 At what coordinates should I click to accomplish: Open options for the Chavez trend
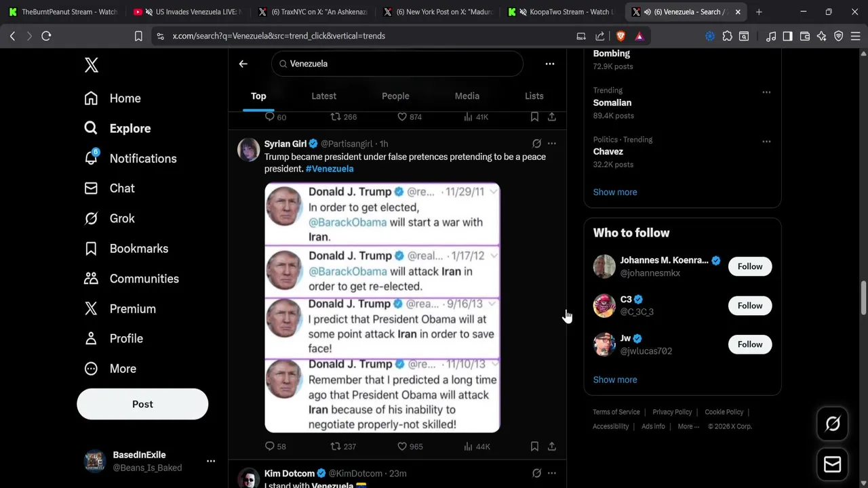click(766, 142)
